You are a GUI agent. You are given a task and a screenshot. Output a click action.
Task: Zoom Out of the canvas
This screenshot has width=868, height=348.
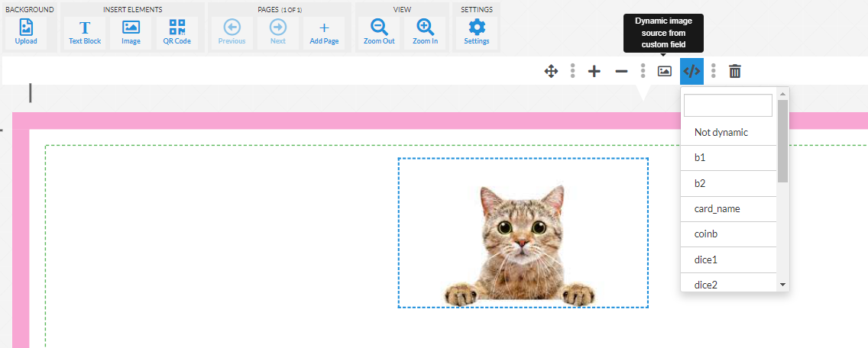pyautogui.click(x=379, y=33)
